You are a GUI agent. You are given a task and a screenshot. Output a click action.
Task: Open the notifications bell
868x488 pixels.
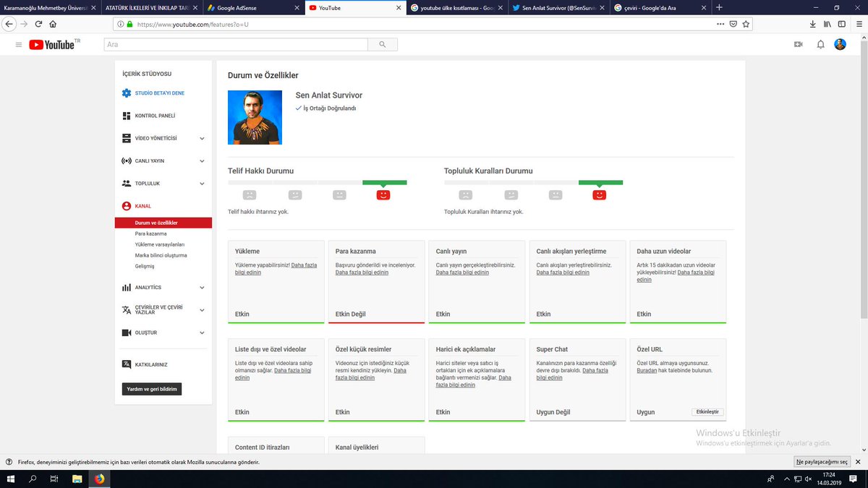click(820, 45)
